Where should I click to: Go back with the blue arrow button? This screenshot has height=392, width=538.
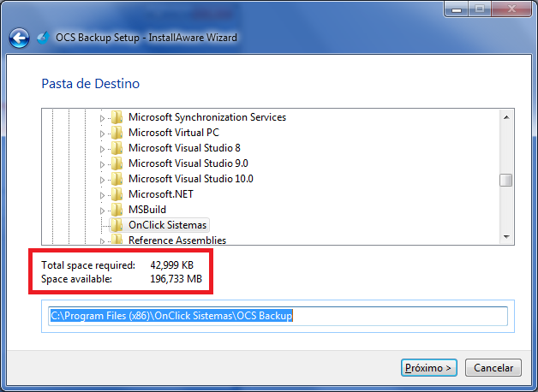point(19,38)
